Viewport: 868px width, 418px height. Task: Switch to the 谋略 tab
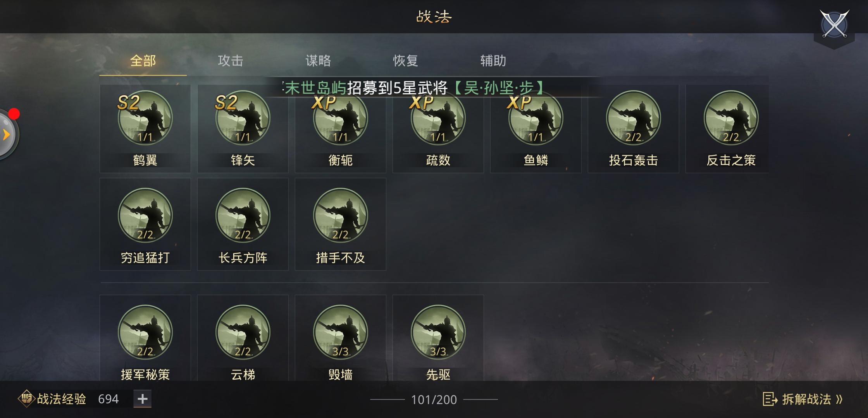[x=318, y=61]
